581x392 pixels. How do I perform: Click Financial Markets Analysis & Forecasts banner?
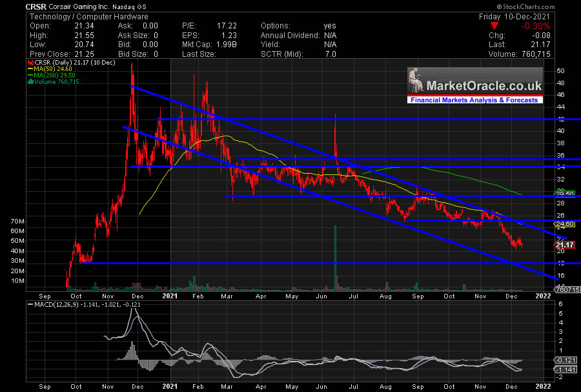click(x=474, y=99)
